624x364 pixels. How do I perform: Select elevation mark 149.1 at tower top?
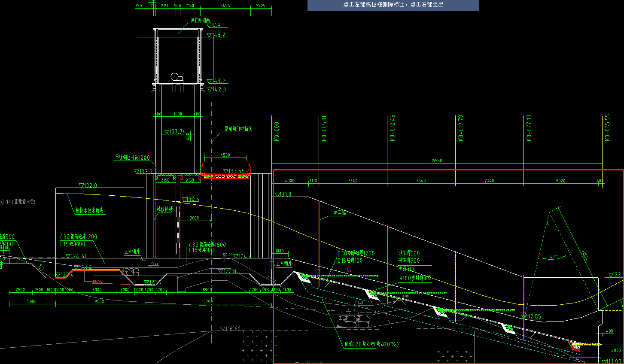coord(216,26)
